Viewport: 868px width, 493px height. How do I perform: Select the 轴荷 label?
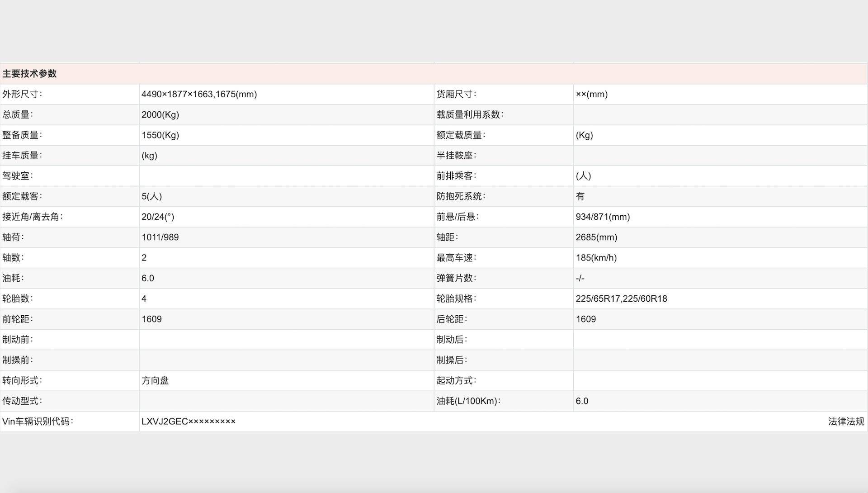pos(13,237)
